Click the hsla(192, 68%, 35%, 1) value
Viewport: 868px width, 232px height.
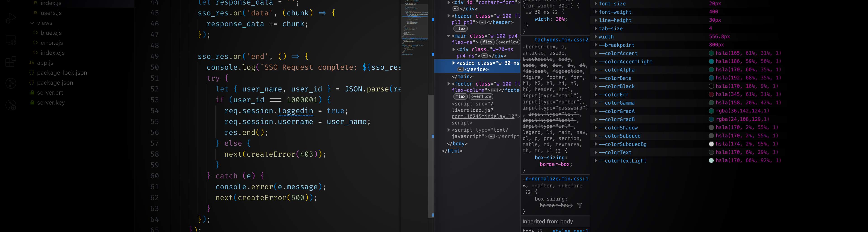pyautogui.click(x=748, y=78)
